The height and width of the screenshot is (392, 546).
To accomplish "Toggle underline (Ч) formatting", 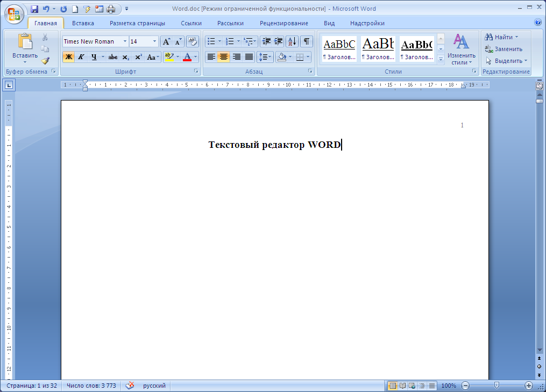I will point(93,57).
